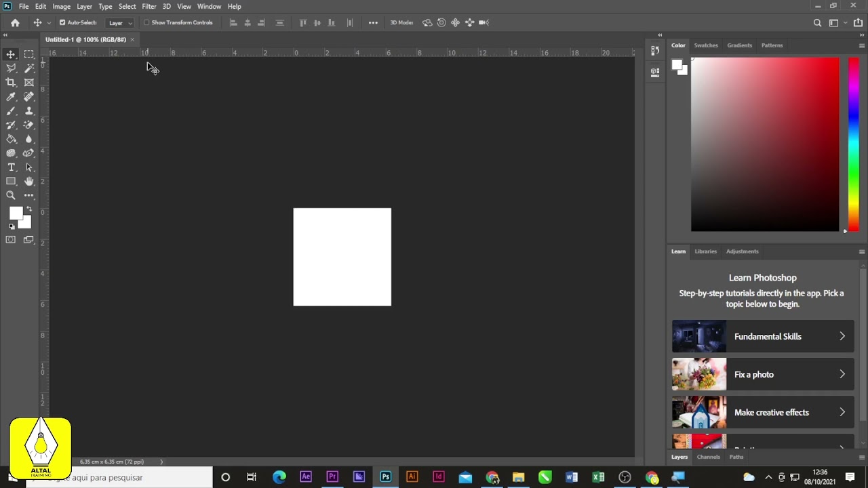This screenshot has height=488, width=868.
Task: Choose the Brush tool
Action: [11, 111]
